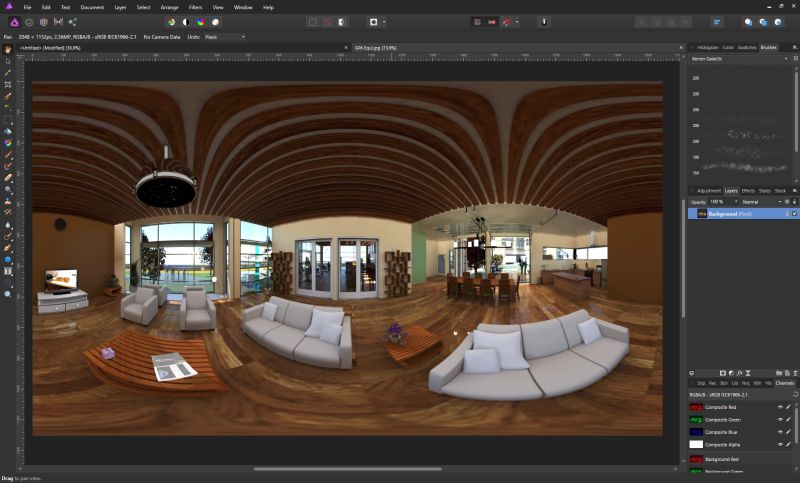The image size is (800, 483).
Task: Reset channels with the refresh icon
Action: [x=795, y=395]
